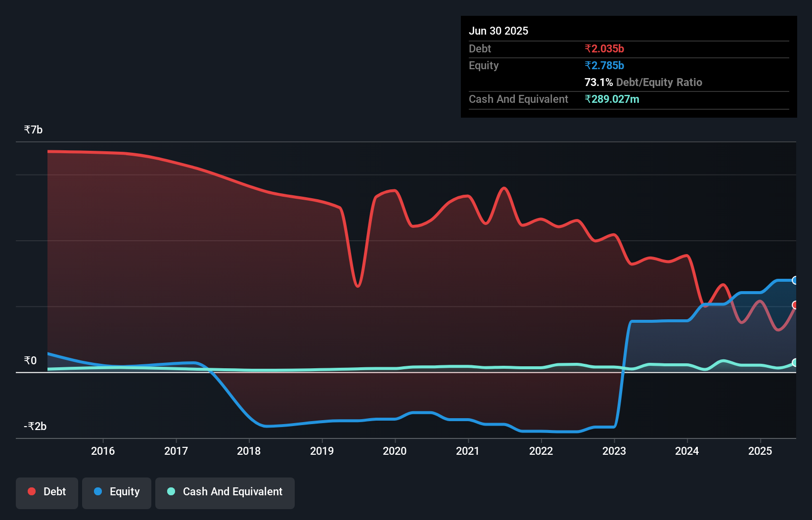Click the teal Cash endpoint marker on chart
812x520 pixels.
pyautogui.click(x=795, y=362)
